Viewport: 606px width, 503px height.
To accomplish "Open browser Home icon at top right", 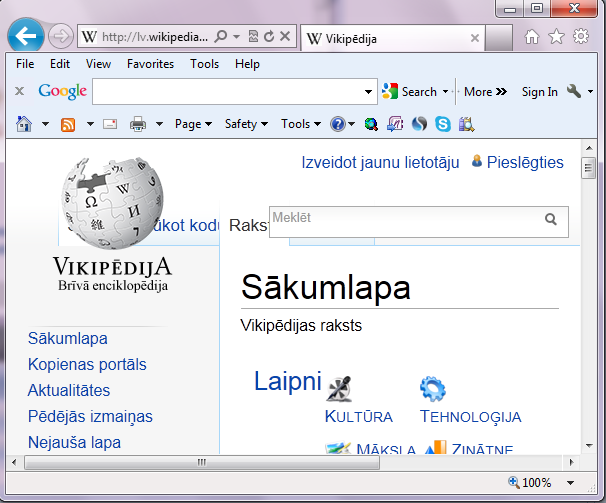I will (x=532, y=37).
